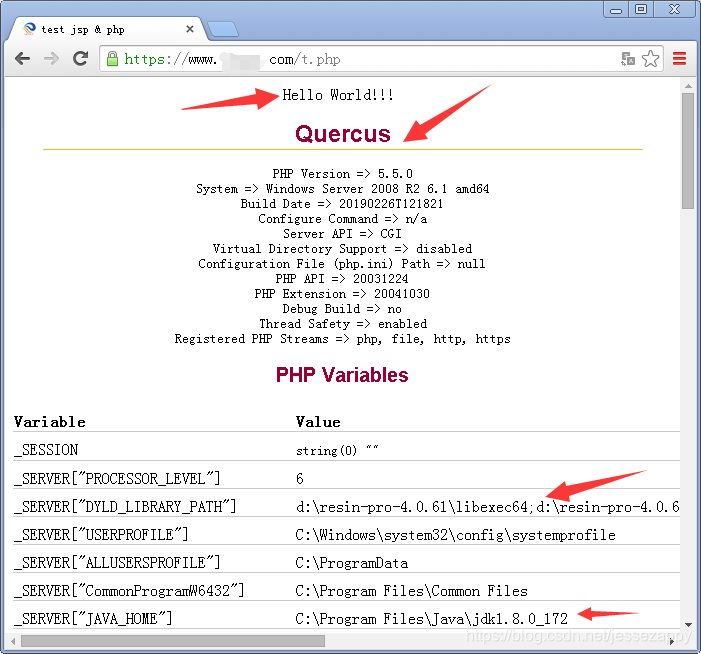Click the _SERVER["DYLD_LIBRARY_PATH"] cell
Screen dimensions: 701x654
125,506
